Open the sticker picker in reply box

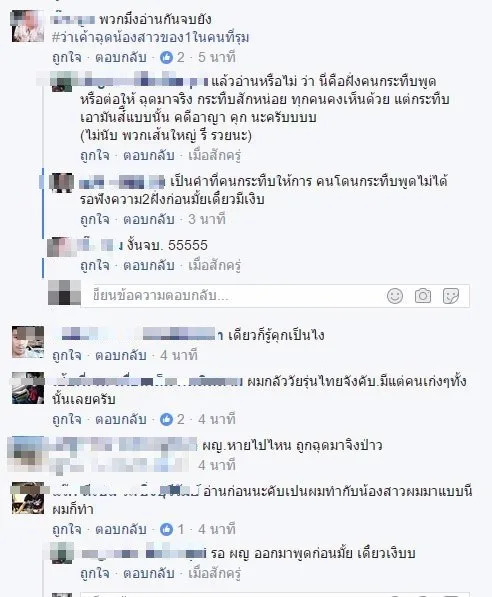(450, 296)
